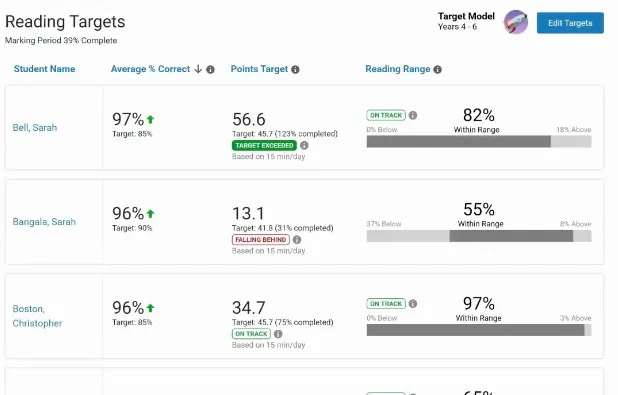This screenshot has width=618, height=395.
Task: Click info icon by Christopher Boston's reading range On Track
Action: coord(413,304)
